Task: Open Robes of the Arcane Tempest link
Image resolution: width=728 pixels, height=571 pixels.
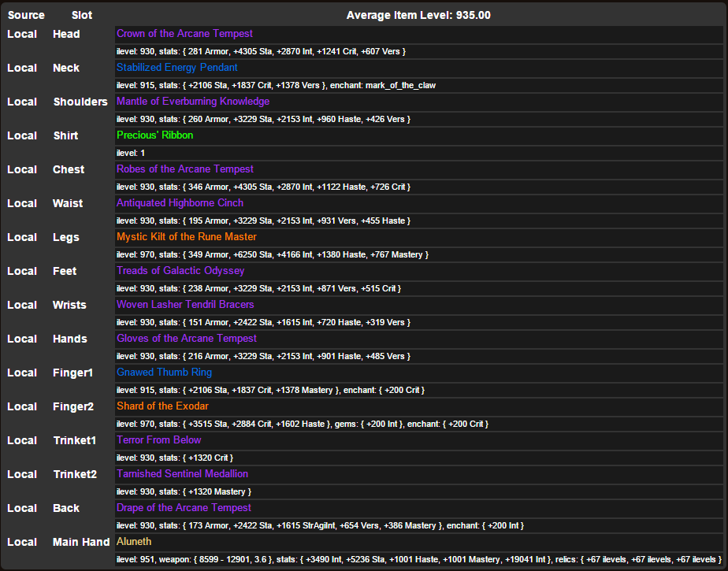Action: click(x=185, y=169)
